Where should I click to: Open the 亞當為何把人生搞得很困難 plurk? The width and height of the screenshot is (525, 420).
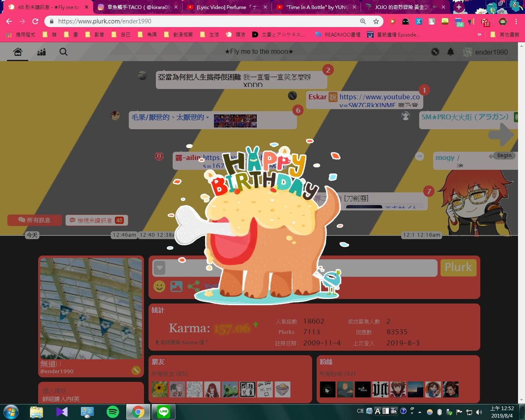[241, 80]
